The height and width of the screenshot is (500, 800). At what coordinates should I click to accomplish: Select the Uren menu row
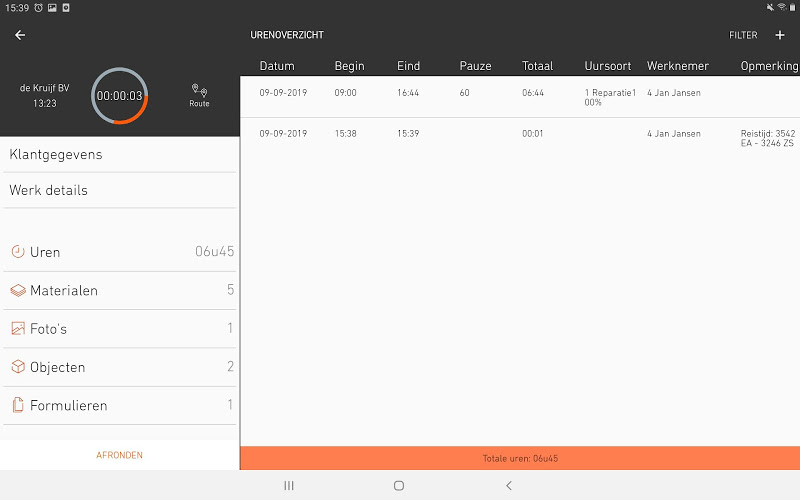point(119,252)
